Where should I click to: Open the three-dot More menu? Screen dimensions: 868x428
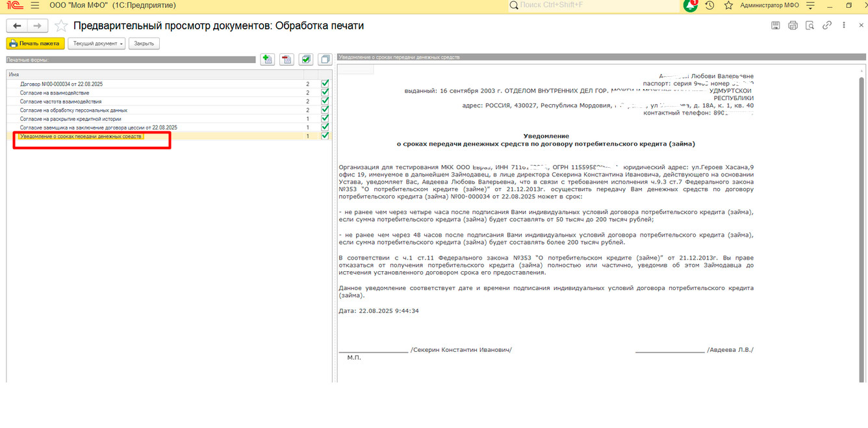point(843,25)
